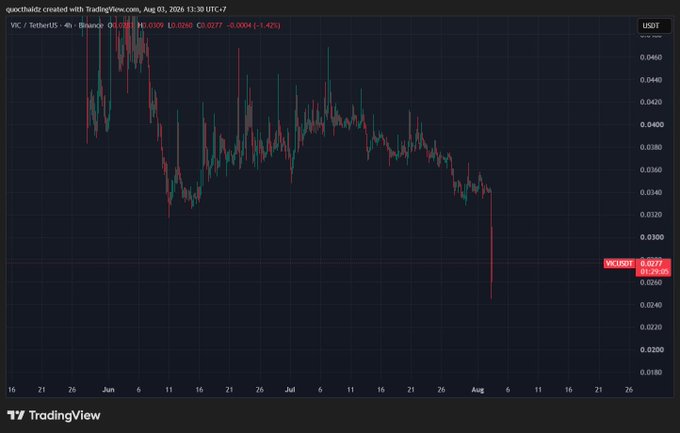The width and height of the screenshot is (680, 433).
Task: Click the 0.0340 price axis label
Action: click(x=651, y=192)
